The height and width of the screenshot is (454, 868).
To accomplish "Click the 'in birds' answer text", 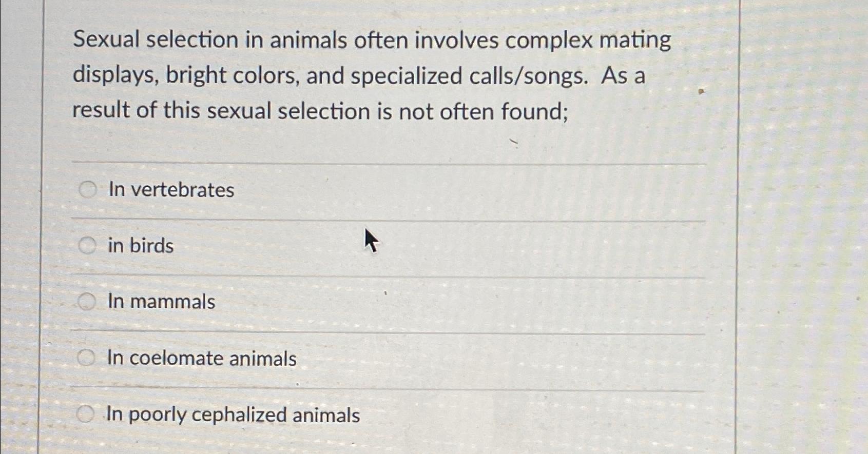I will click(x=140, y=246).
